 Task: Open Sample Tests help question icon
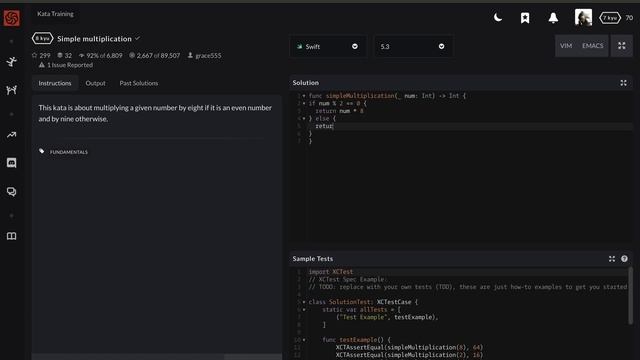coord(624,259)
